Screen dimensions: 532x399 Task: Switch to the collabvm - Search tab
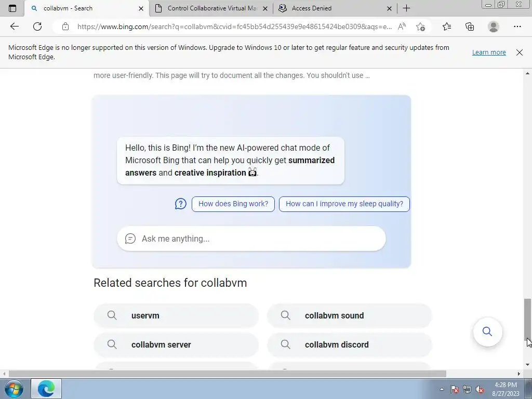click(87, 8)
